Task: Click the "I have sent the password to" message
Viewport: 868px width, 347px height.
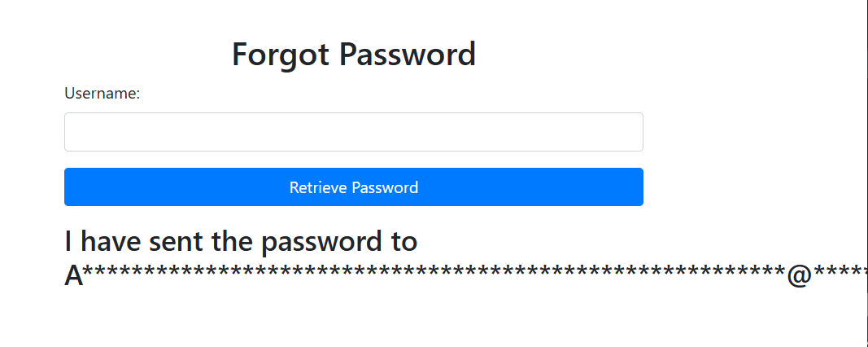Action: 241,242
